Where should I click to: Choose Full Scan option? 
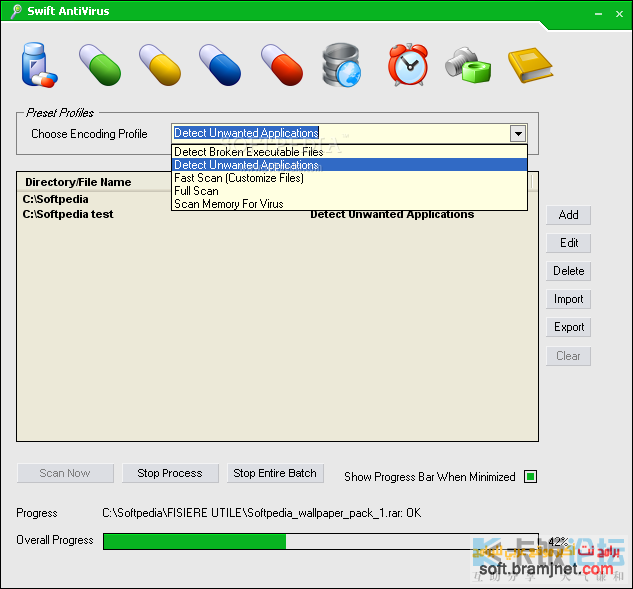coord(349,191)
